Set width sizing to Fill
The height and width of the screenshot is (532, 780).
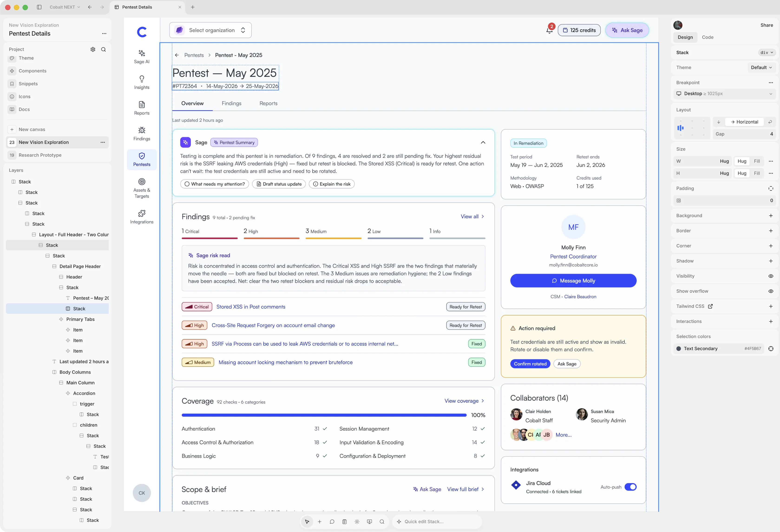pyautogui.click(x=757, y=161)
